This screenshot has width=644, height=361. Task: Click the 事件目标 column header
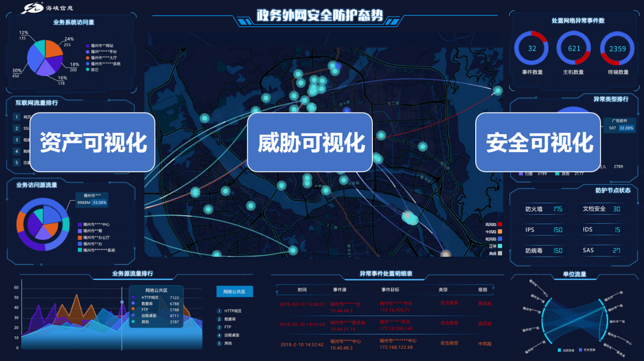(390, 290)
